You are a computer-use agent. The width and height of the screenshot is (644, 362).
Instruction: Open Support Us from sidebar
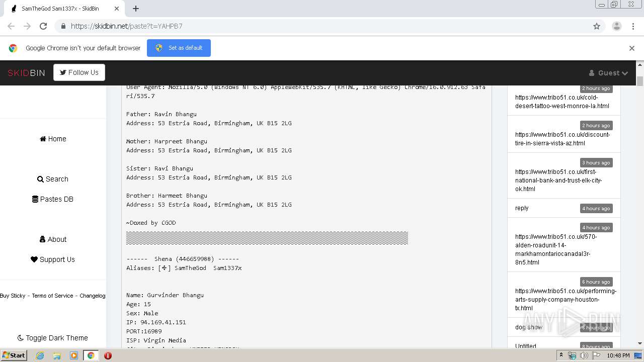[x=53, y=259]
